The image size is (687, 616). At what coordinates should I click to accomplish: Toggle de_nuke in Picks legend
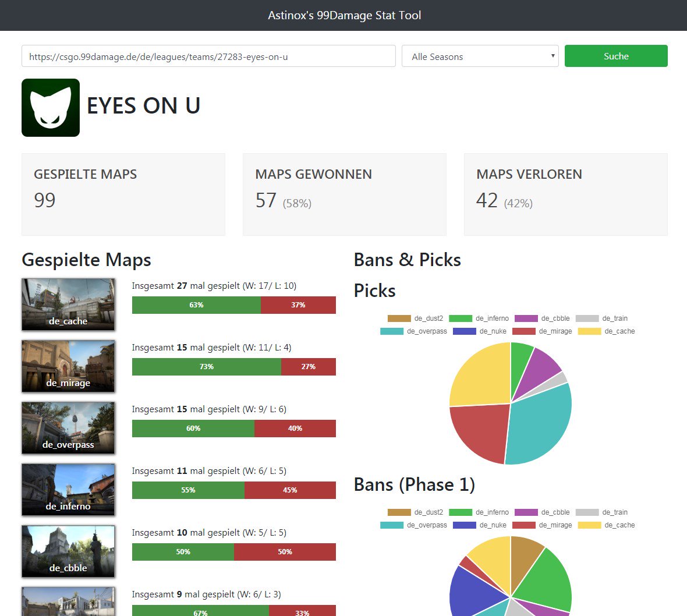[x=480, y=331]
